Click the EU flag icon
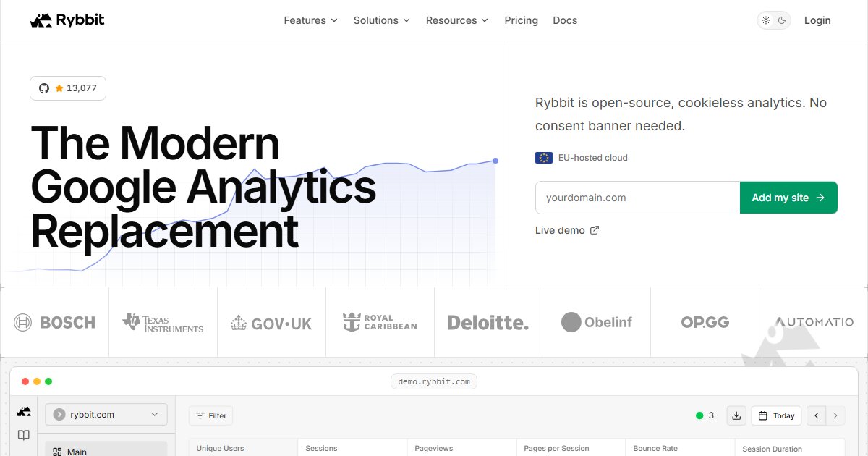The width and height of the screenshot is (868, 456). (544, 158)
